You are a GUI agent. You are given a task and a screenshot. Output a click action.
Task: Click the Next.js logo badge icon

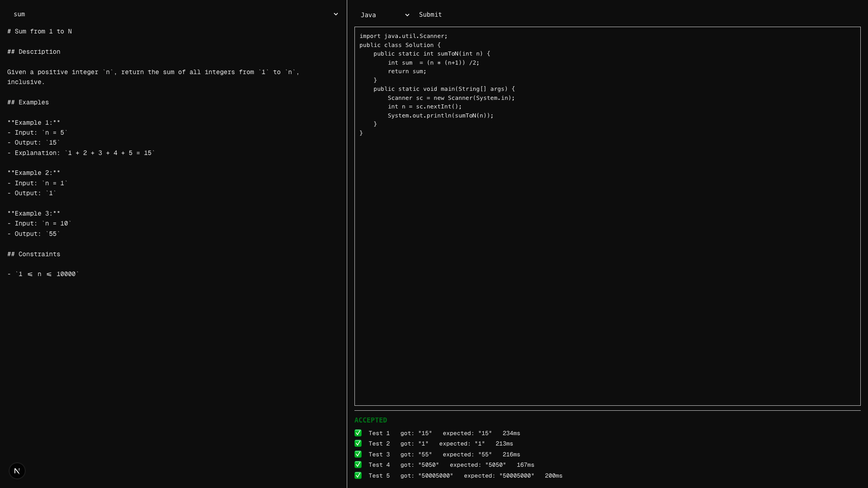tap(17, 471)
